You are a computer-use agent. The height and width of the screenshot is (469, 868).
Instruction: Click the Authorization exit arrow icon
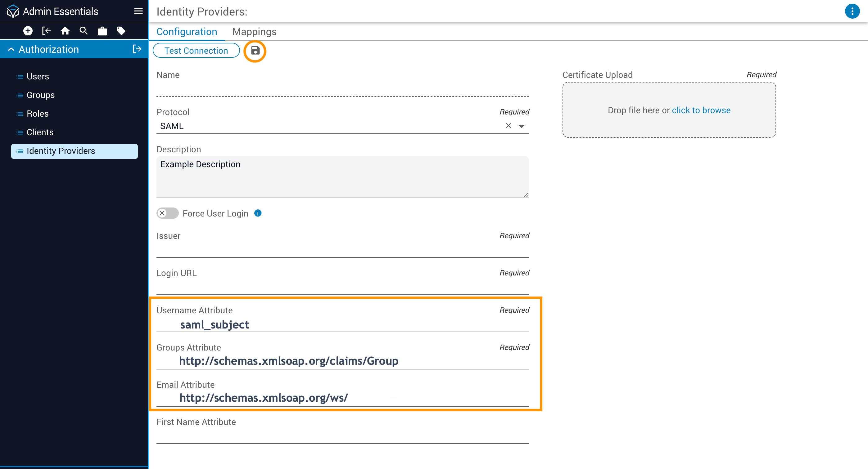click(137, 49)
